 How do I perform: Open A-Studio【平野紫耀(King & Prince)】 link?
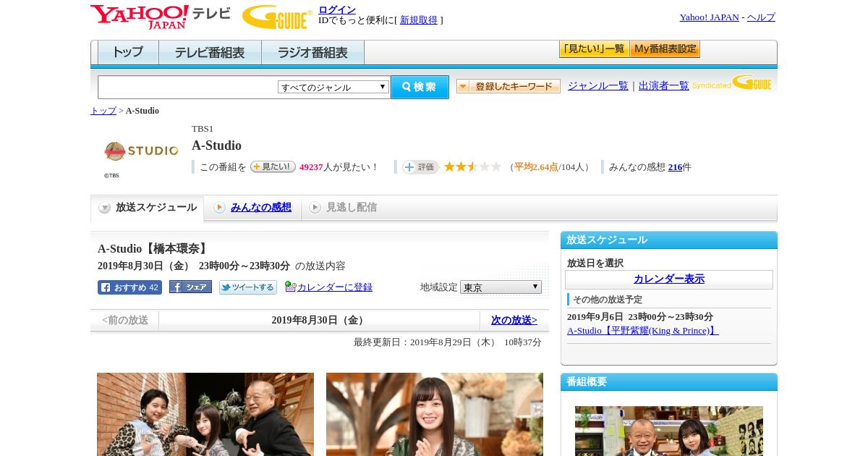(643, 331)
